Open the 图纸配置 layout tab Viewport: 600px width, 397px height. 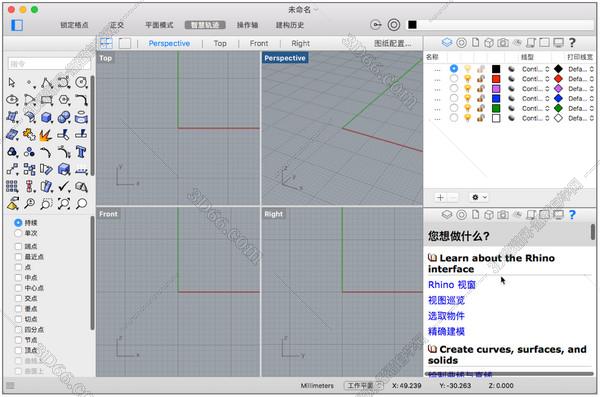tap(393, 43)
